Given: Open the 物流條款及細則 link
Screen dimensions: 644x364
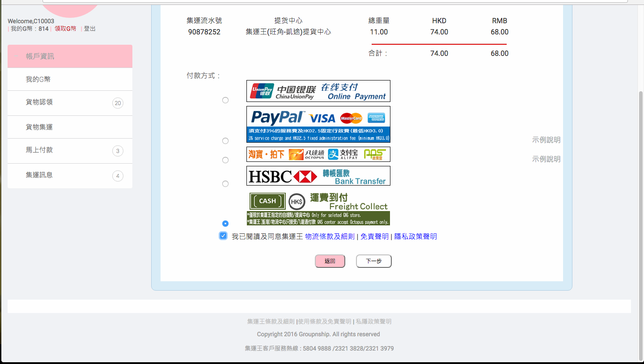Looking at the screenshot, I should pos(330,237).
